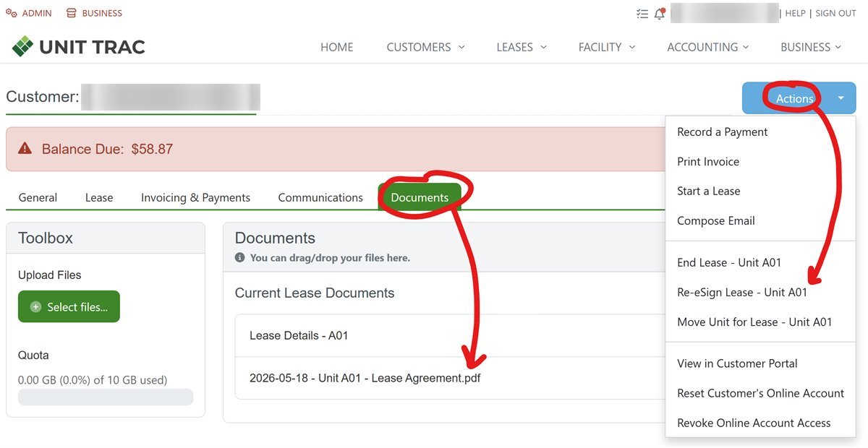This screenshot has height=448, width=868.
Task: Click the drag/drop files hint text
Action: 330,257
